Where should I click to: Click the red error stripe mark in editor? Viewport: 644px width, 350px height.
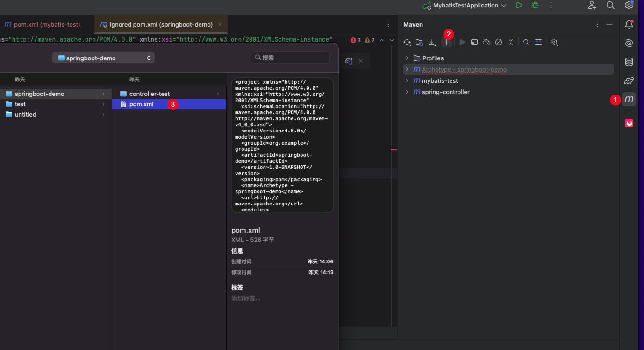click(x=394, y=150)
